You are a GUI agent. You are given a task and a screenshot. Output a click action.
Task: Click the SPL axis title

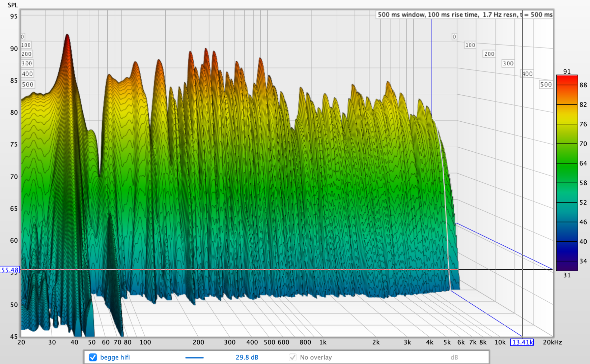(12, 5)
